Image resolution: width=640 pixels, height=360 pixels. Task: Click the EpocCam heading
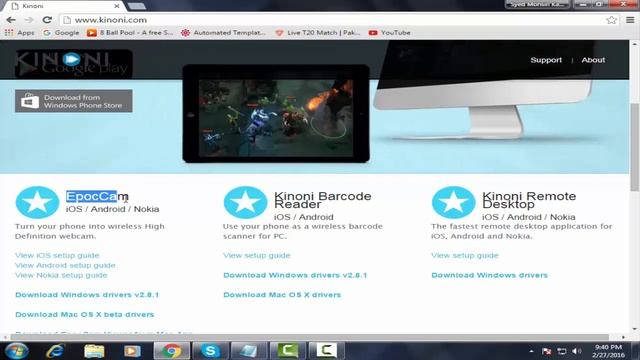click(x=97, y=196)
